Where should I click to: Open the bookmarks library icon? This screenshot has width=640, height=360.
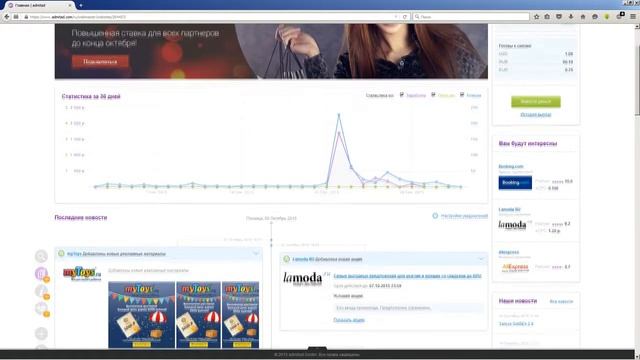click(547, 17)
